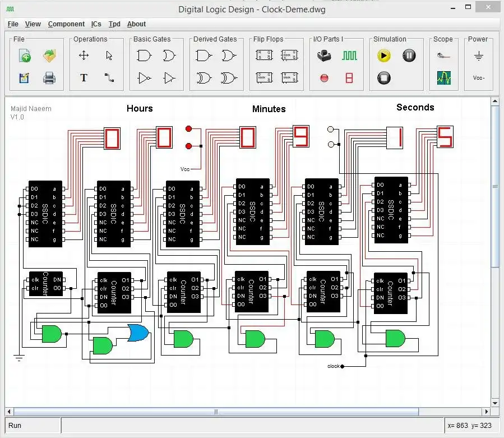
Task: Select the AND gate tool
Action: pos(143,55)
